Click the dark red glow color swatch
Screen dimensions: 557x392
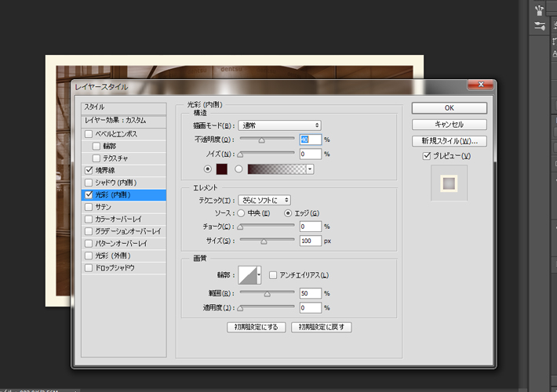point(222,169)
